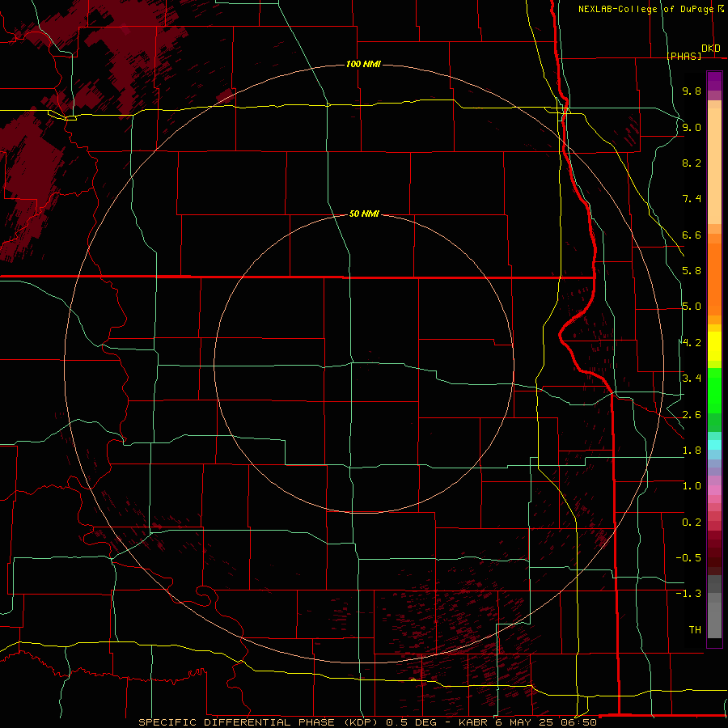Click the DKD legend heading
Screen dimensions: 728x728
pos(711,49)
